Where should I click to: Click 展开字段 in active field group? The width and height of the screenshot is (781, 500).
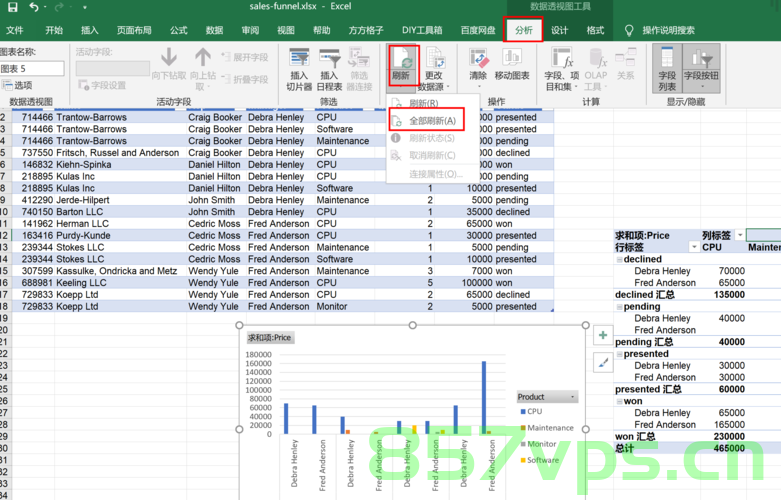[x=245, y=57]
